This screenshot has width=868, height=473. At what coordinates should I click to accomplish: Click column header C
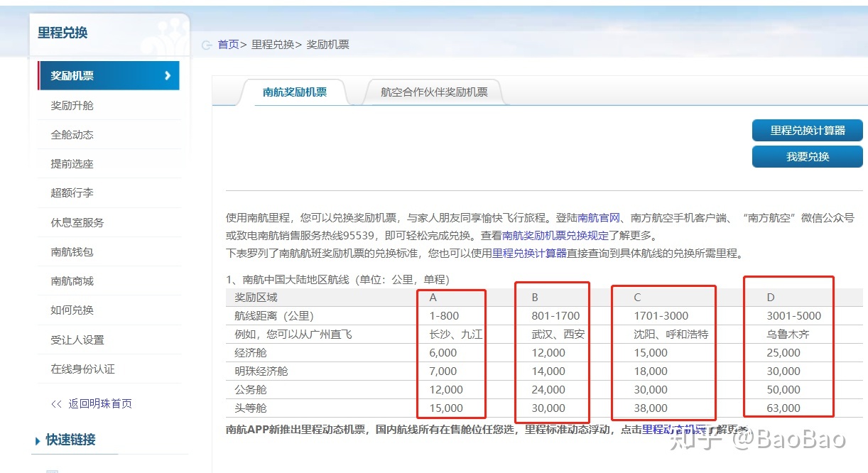(x=637, y=297)
